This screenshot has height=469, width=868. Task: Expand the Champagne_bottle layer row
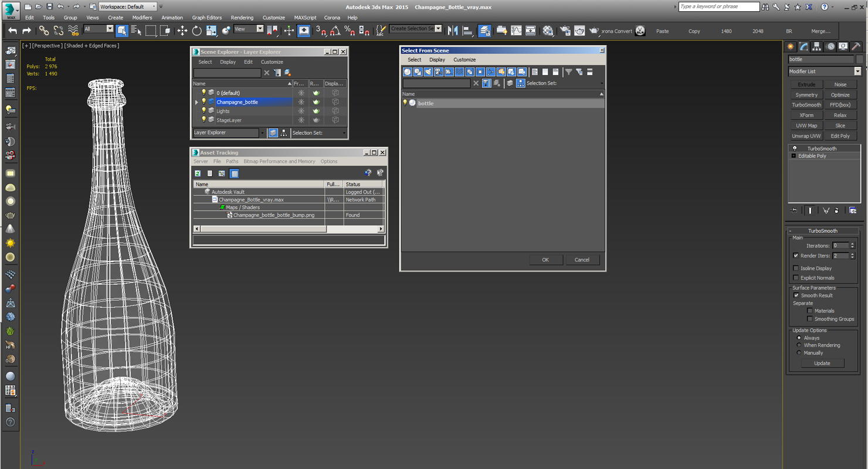197,102
